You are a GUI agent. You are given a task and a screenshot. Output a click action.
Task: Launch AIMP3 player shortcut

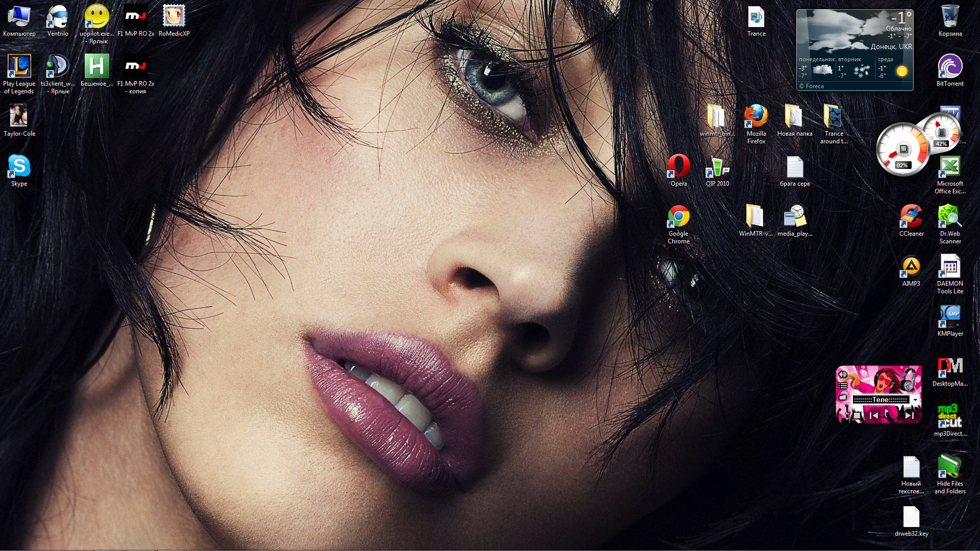pyautogui.click(x=911, y=271)
